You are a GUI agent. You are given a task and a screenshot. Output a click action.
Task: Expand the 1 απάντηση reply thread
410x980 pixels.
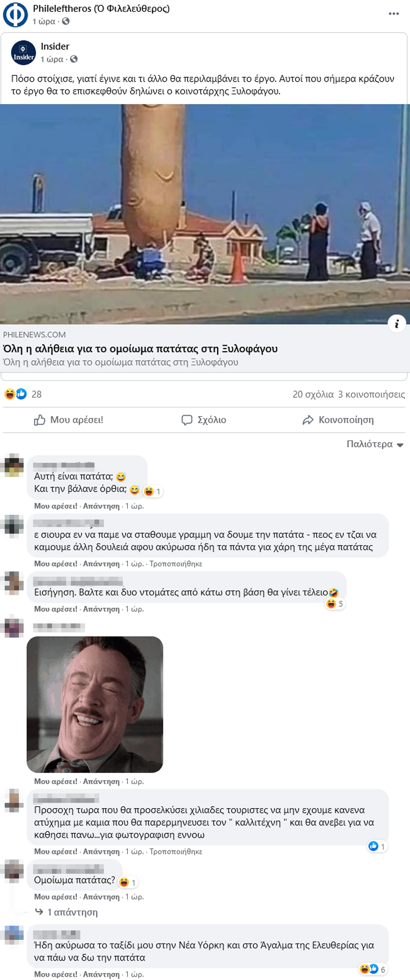[x=72, y=912]
